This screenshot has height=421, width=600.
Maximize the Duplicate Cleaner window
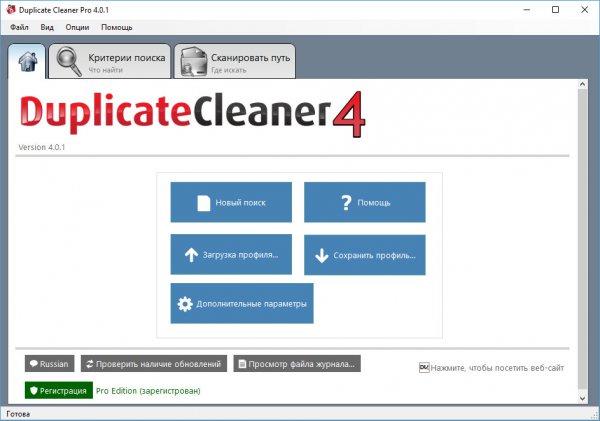[555, 10]
